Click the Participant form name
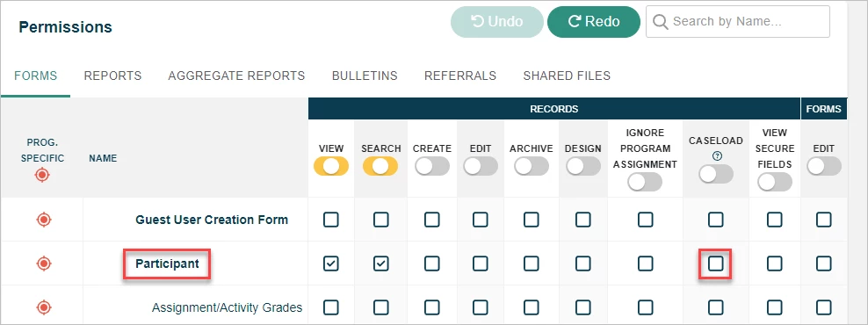 (x=167, y=264)
